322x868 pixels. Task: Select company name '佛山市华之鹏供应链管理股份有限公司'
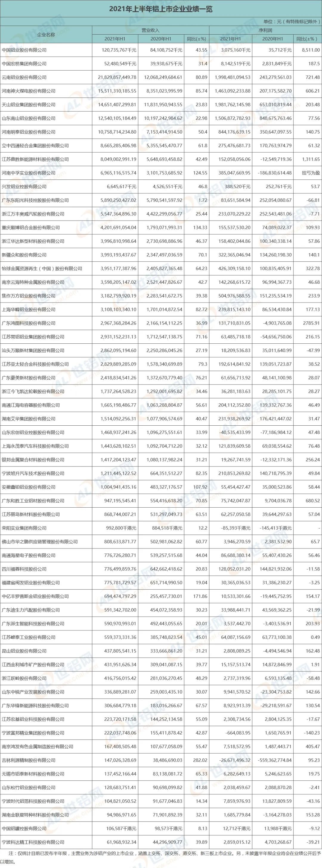pyautogui.click(x=40, y=542)
